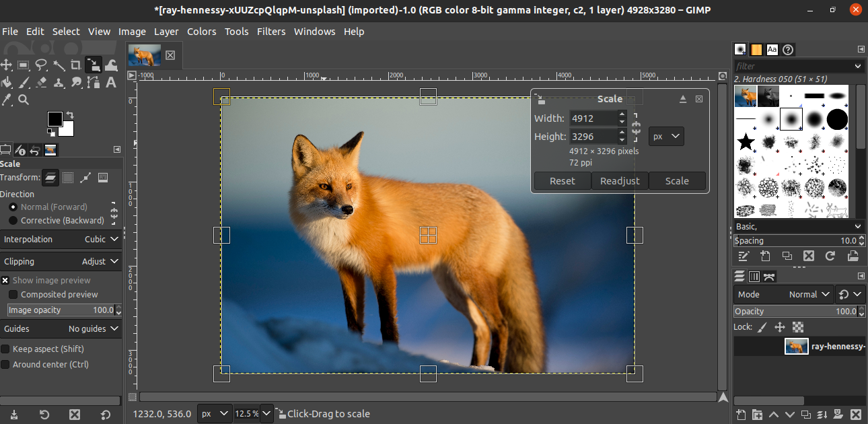
Task: Choose the Fuzzy Select magic wand tool
Action: (x=59, y=65)
